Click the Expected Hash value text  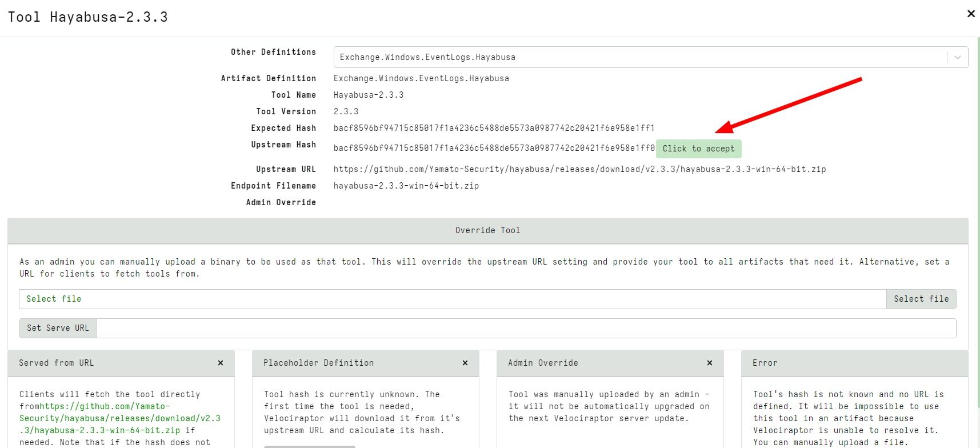click(494, 128)
